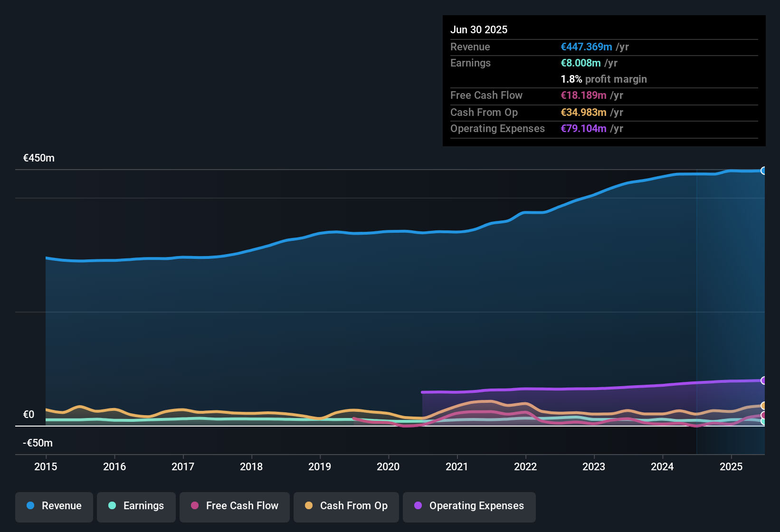Click the 2020 label on the time axis

[x=388, y=467]
